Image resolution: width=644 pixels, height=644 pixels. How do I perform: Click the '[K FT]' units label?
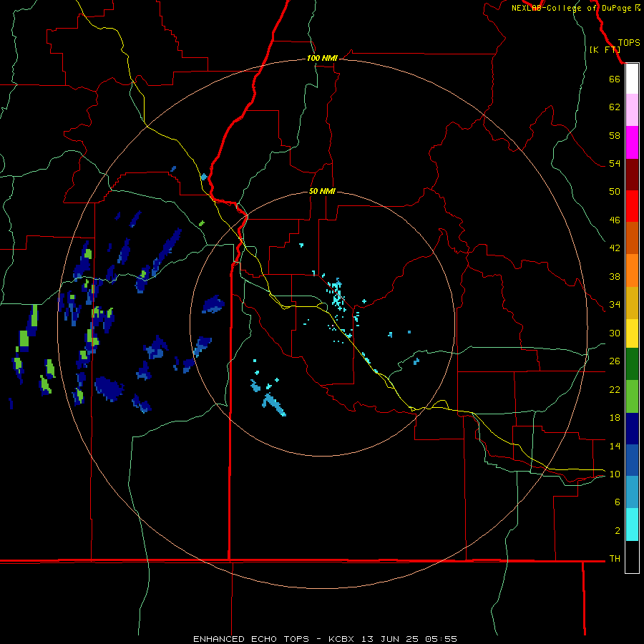click(605, 49)
